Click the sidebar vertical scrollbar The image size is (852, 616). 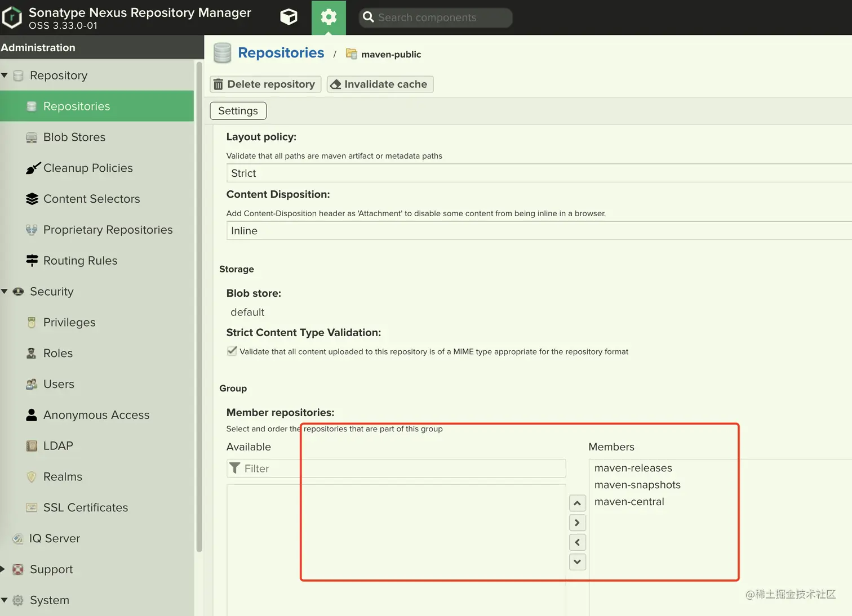coord(199,307)
